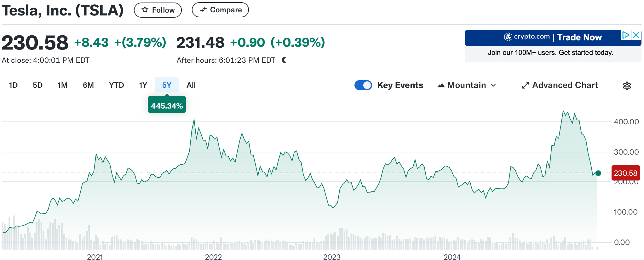Click the 2024 x-axis label
This screenshot has height=260, width=644.
coord(452,257)
